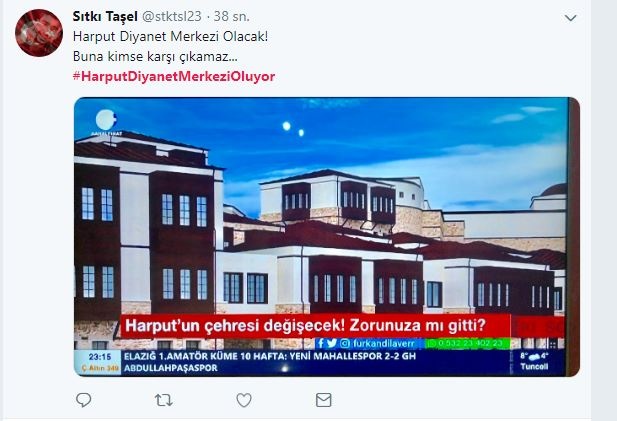Viewport: 617px width, 421px height.
Task: Click the Twitter bird icon in the banner
Action: [x=332, y=343]
